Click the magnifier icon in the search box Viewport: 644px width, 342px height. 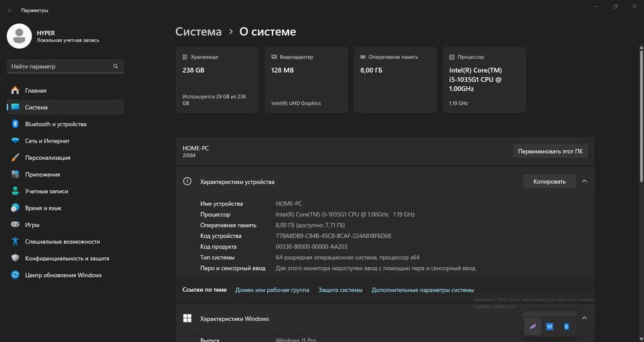pyautogui.click(x=115, y=66)
